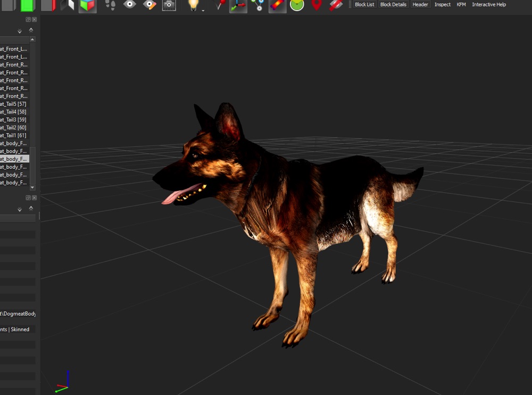Float the lower block details panel

[28, 197]
